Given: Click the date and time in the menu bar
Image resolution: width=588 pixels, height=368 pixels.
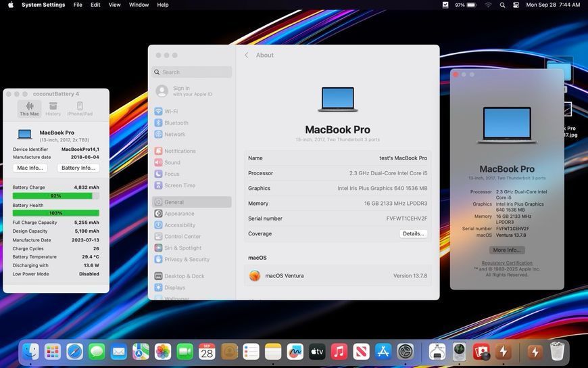Looking at the screenshot, I should click(553, 5).
